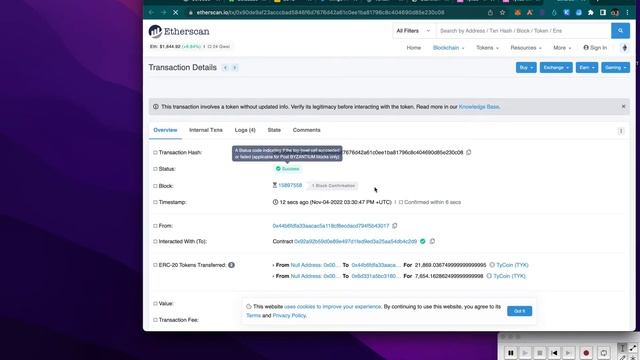The image size is (640, 360).
Task: Click the Etherscan logo
Action: 179,31
